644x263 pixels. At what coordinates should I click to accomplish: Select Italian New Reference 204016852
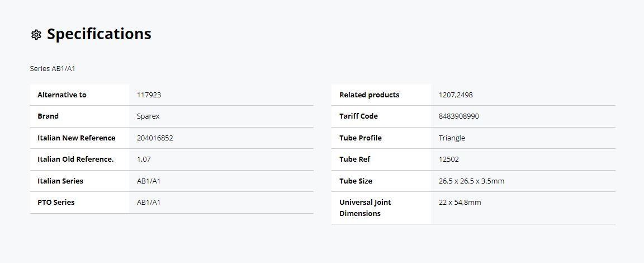point(155,138)
